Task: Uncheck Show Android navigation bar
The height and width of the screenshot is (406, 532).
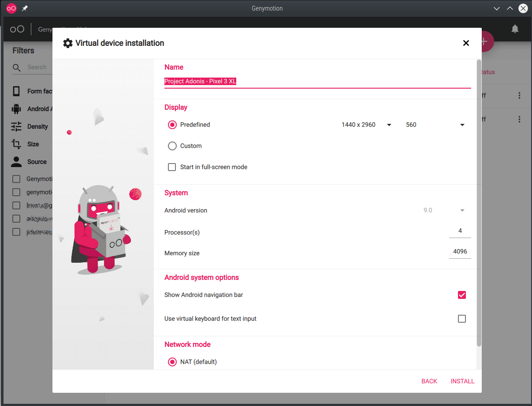Action: coord(461,295)
